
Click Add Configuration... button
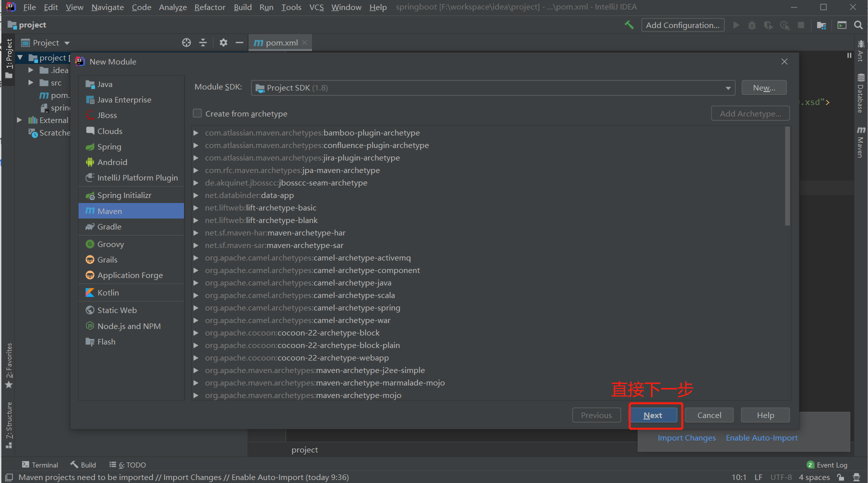click(x=682, y=25)
